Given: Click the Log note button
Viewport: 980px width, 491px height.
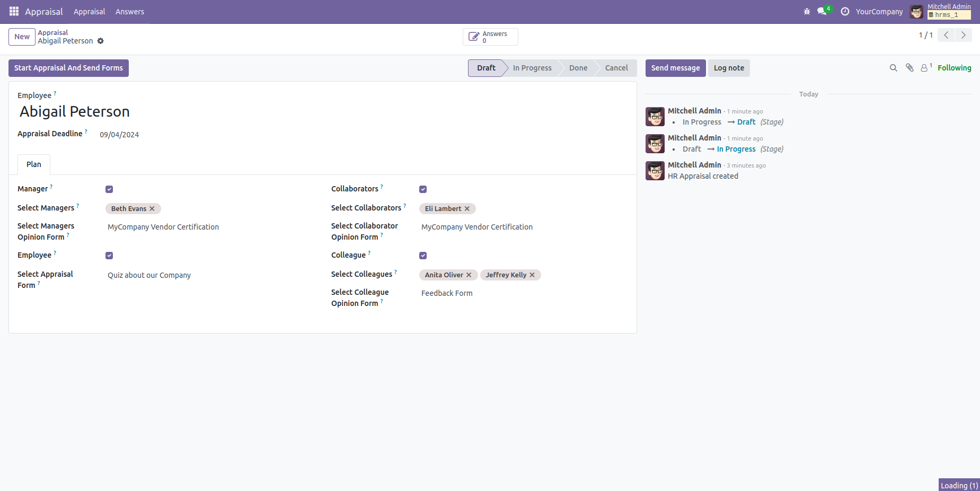Looking at the screenshot, I should pyautogui.click(x=729, y=68).
